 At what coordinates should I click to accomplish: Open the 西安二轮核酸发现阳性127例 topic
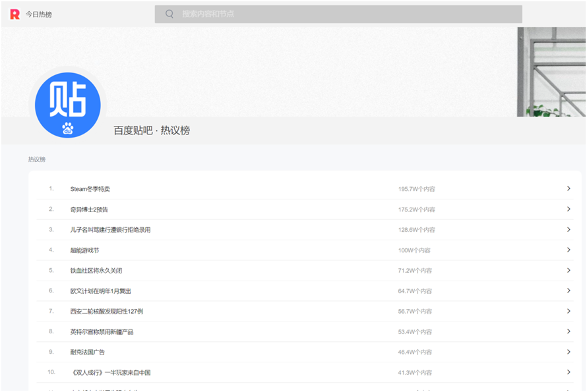(x=107, y=311)
